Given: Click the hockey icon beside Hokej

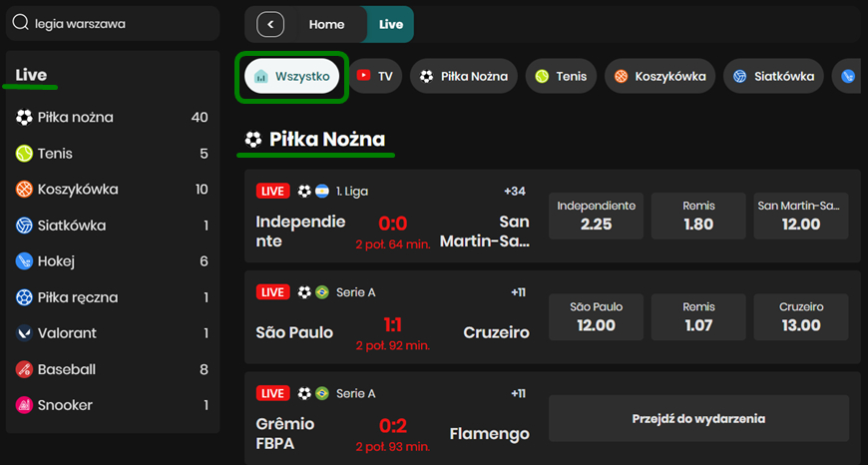Looking at the screenshot, I should point(24,261).
